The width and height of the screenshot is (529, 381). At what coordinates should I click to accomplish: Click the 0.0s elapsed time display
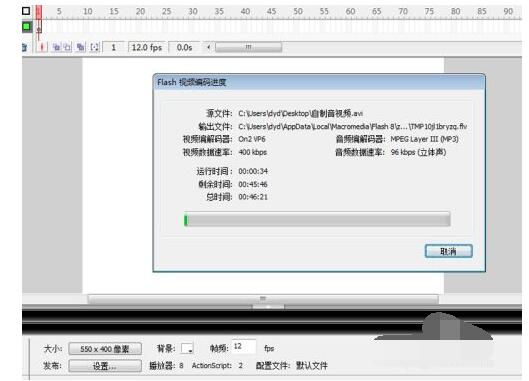point(185,47)
